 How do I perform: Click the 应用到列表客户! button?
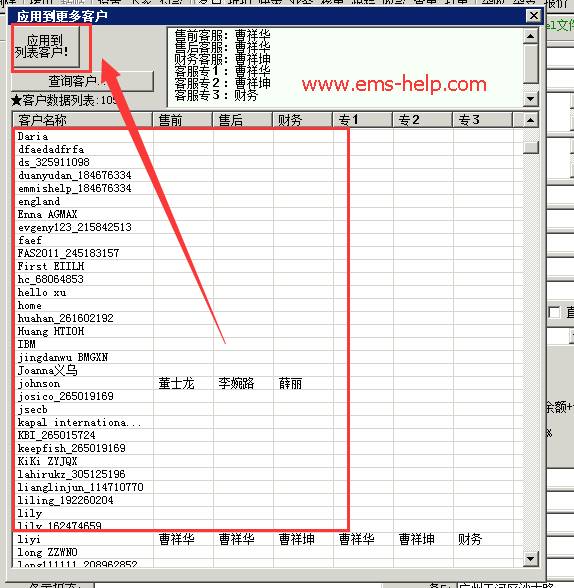point(46,46)
